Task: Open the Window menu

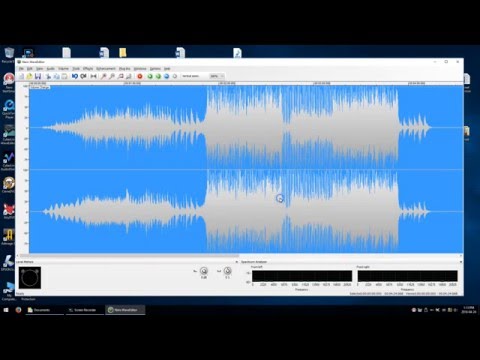Action: [x=140, y=69]
